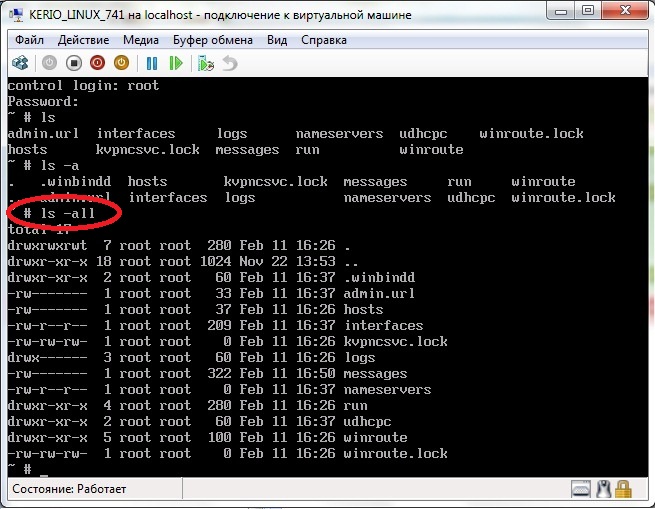Image resolution: width=655 pixels, height=509 pixels.
Task: Open the Медиа menu
Action: [x=141, y=40]
